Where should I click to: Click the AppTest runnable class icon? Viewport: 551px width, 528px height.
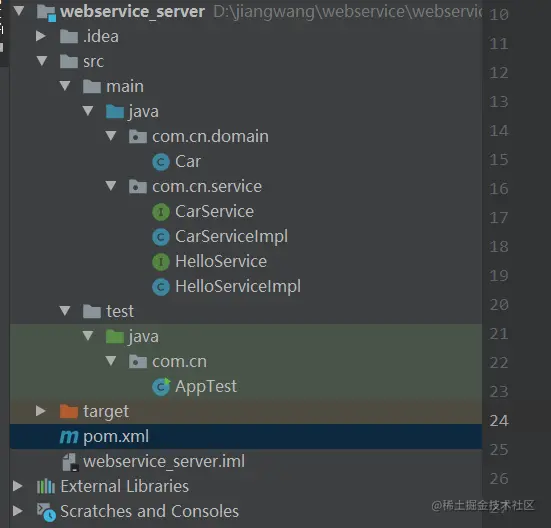pyautogui.click(x=161, y=386)
